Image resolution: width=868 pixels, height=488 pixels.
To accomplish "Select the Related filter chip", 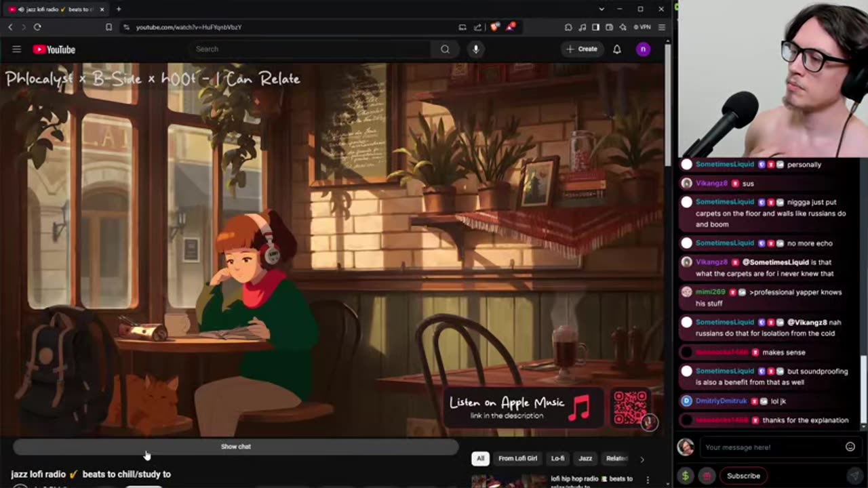I will (x=616, y=458).
